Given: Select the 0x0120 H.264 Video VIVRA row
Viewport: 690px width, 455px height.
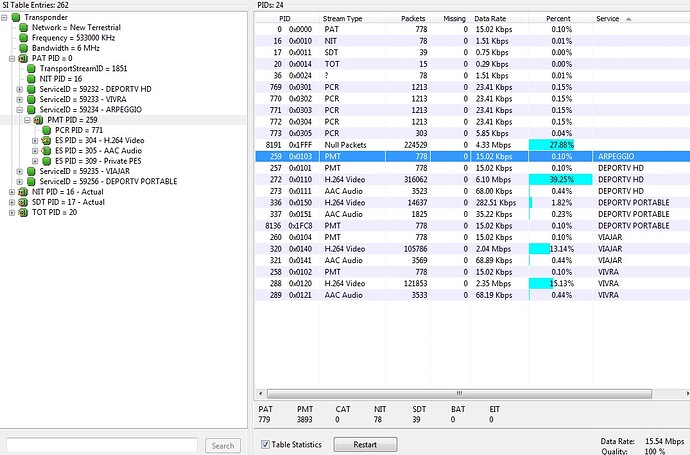Looking at the screenshot, I should coord(473,283).
